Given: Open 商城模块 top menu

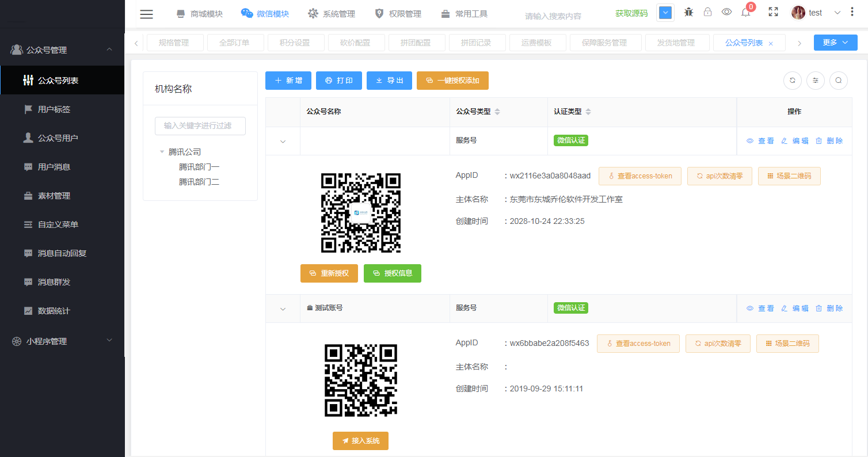Looking at the screenshot, I should 199,14.
